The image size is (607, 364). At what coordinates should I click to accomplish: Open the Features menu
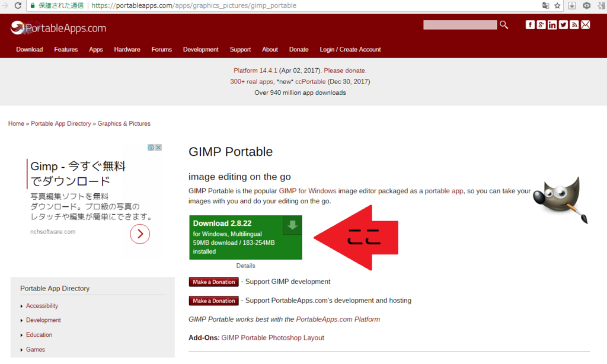(66, 50)
